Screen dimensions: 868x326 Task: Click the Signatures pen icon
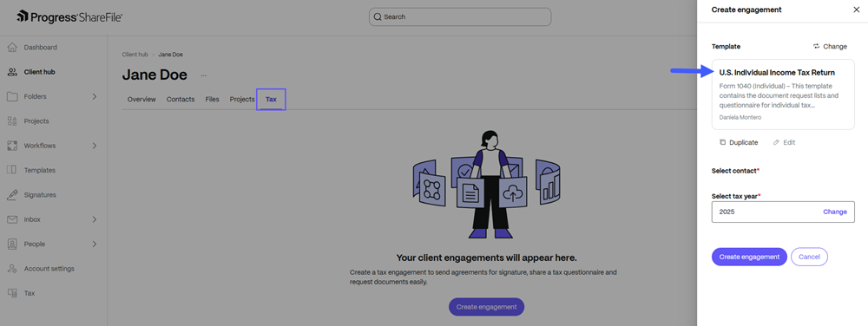[12, 195]
